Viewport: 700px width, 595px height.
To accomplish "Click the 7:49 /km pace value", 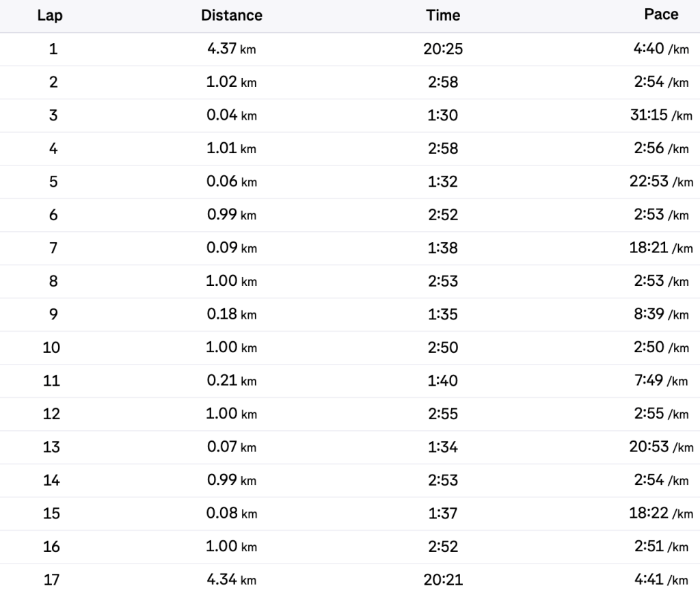I will point(661,381).
